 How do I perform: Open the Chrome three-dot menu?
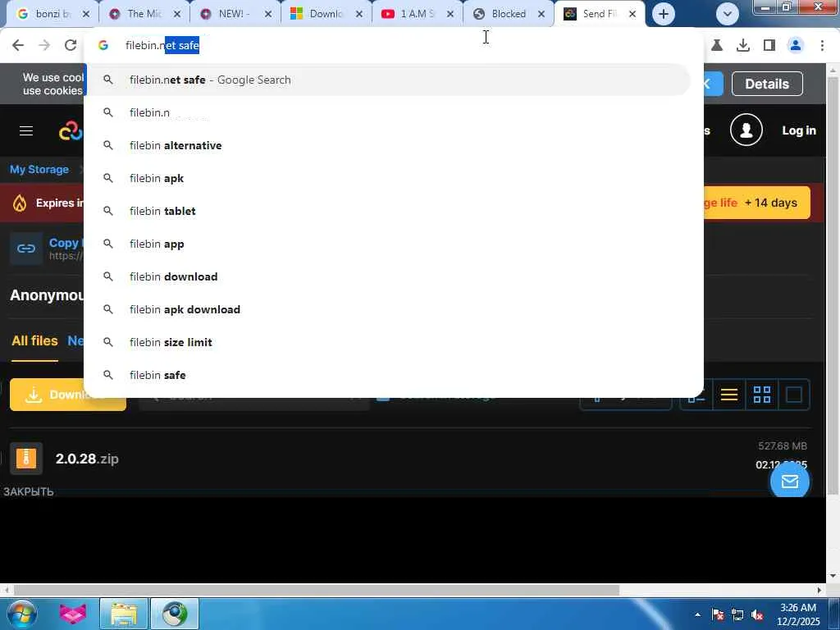pyautogui.click(x=822, y=46)
